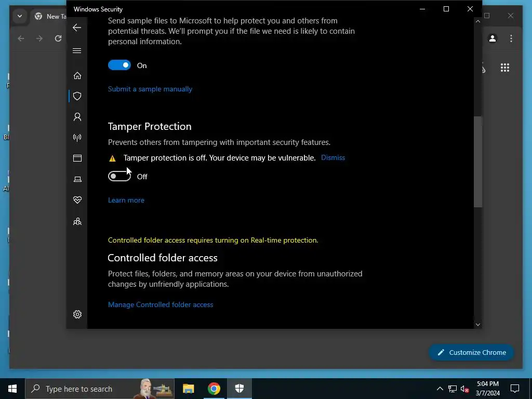Image resolution: width=532 pixels, height=399 pixels.
Task: Open Chrome tab search dropdown arrow
Action: pyautogui.click(x=20, y=16)
